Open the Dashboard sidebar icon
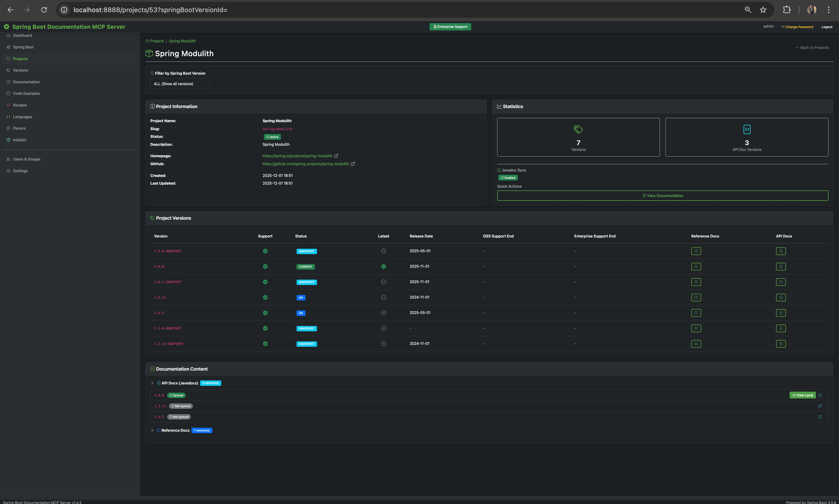 click(8, 35)
